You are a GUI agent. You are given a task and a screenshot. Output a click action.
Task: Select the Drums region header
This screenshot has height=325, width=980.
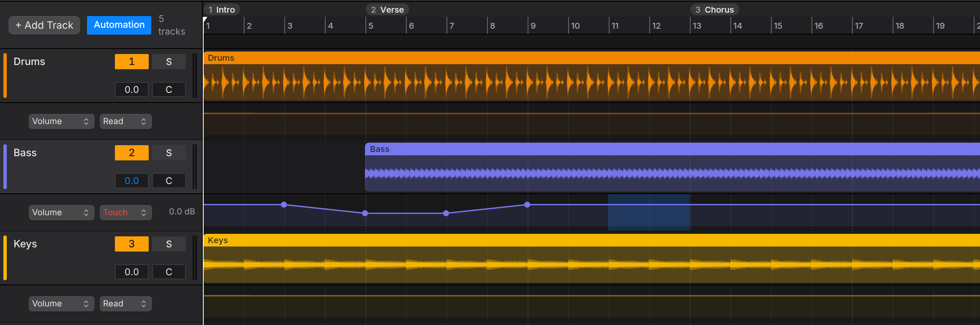point(591,58)
